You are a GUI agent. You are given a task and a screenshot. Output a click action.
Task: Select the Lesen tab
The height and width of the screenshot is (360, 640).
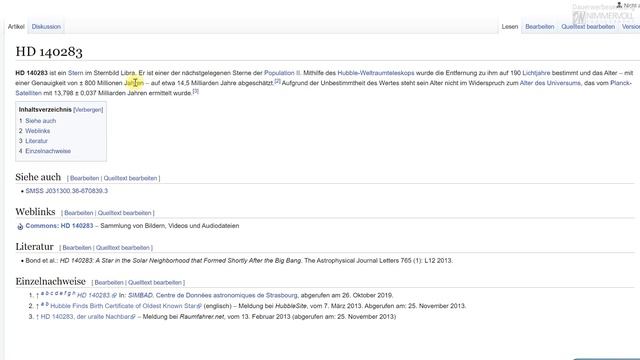click(x=510, y=27)
